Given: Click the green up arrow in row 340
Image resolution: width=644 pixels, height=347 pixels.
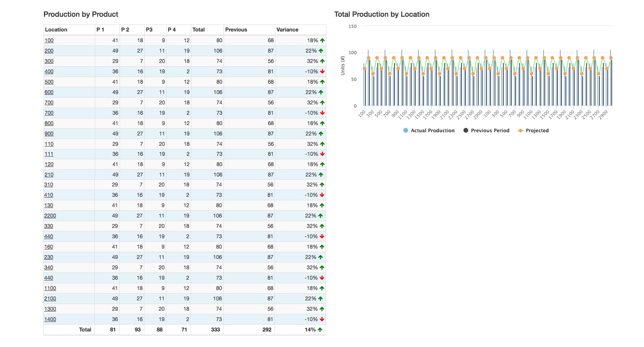Looking at the screenshot, I should click(x=322, y=267).
